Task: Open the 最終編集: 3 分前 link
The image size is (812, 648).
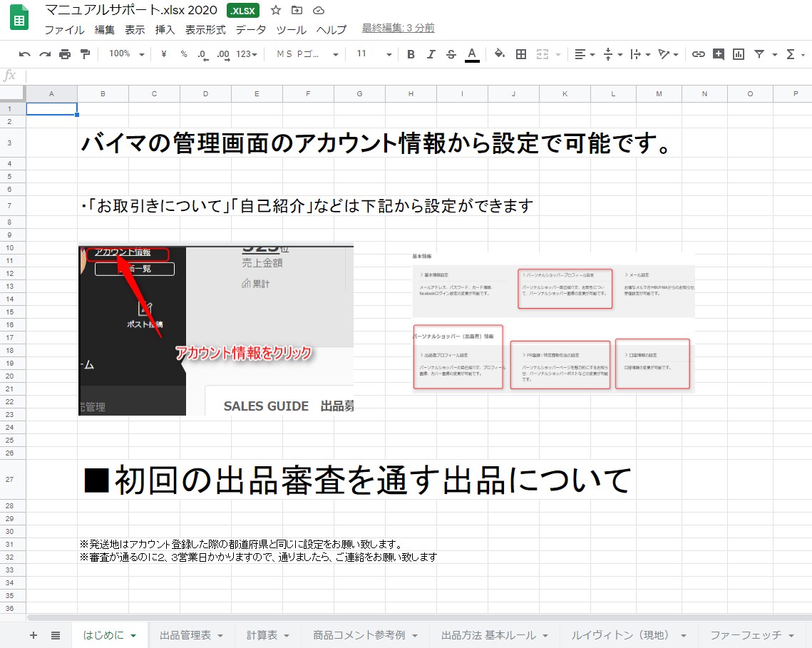Action: [398, 28]
